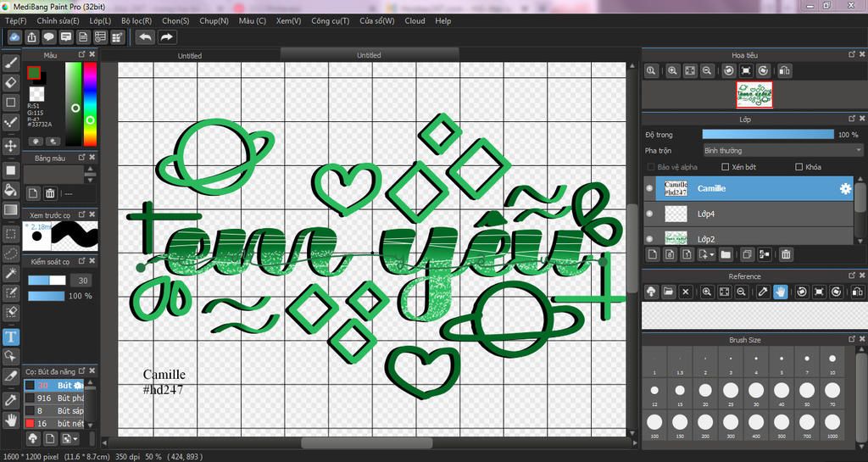
Task: Click the brush size slider showing 30
Action: (x=47, y=281)
